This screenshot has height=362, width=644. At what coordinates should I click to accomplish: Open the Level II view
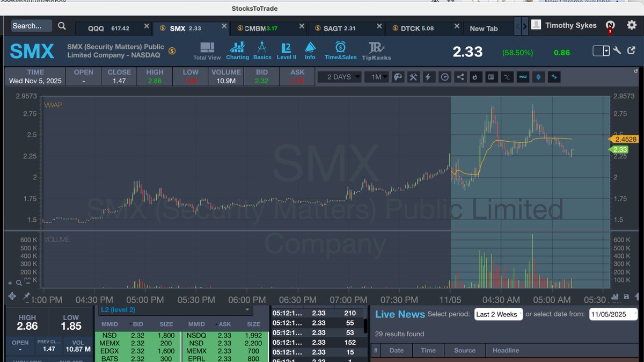[286, 51]
